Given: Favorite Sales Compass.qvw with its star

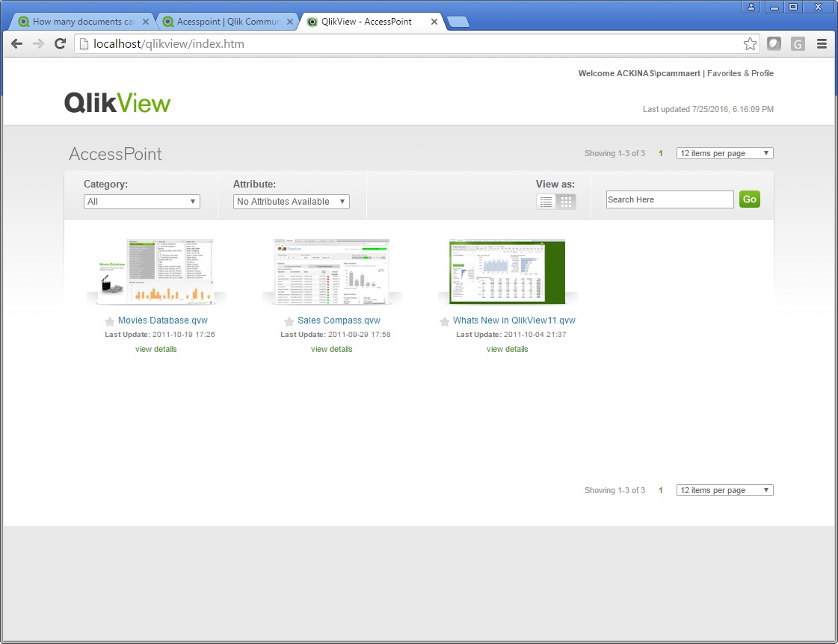Looking at the screenshot, I should click(x=289, y=321).
